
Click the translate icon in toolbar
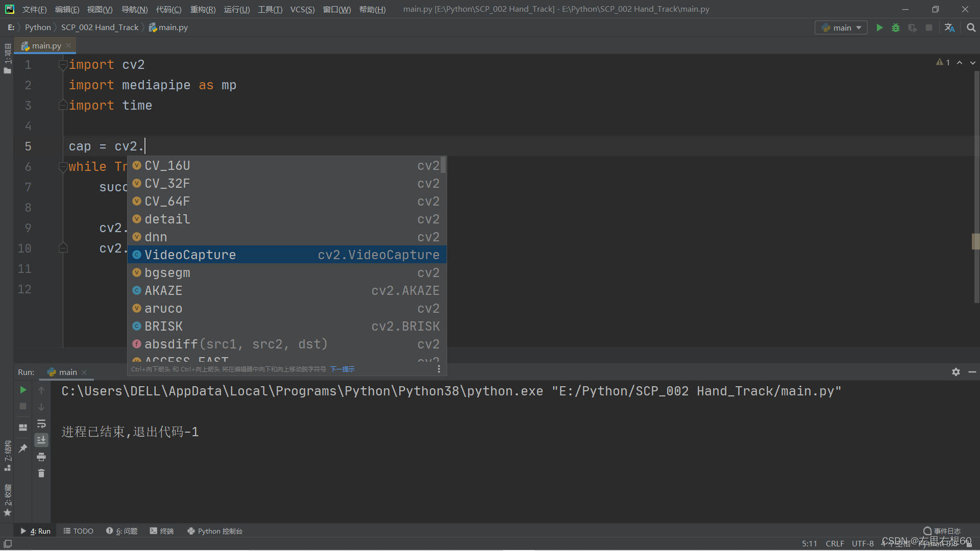tap(949, 28)
